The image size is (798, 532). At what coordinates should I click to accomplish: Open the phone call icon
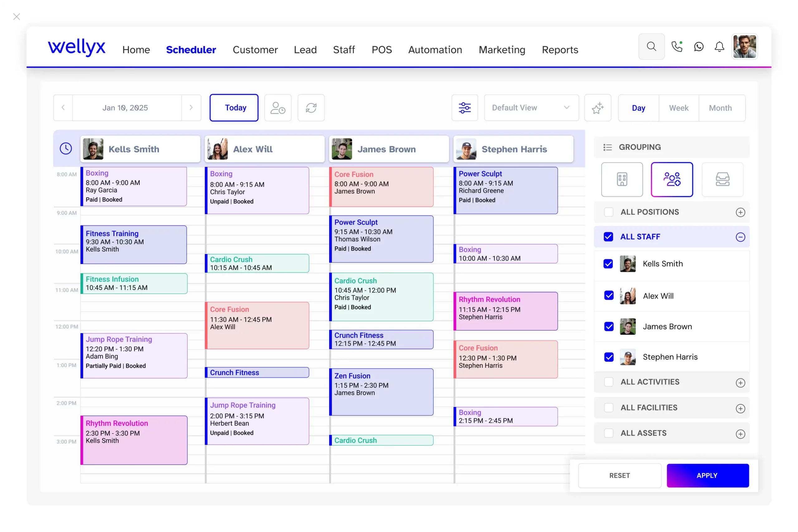[676, 46]
